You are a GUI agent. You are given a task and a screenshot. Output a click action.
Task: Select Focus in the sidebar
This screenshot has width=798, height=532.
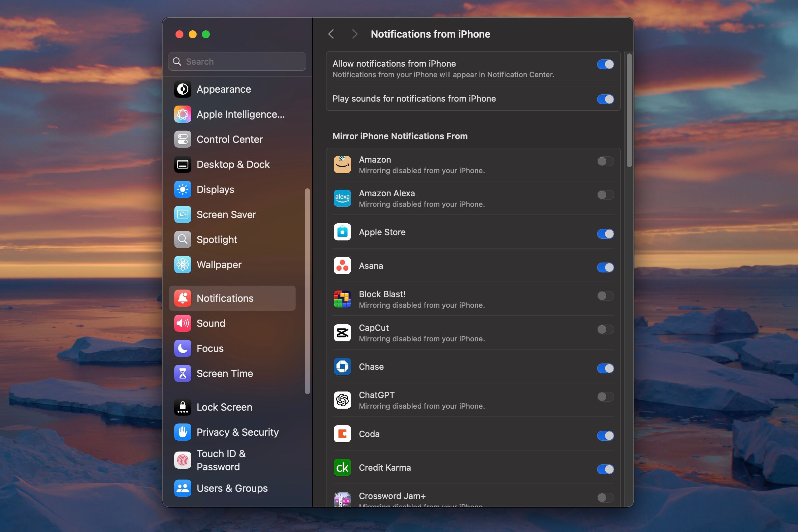pos(232,349)
